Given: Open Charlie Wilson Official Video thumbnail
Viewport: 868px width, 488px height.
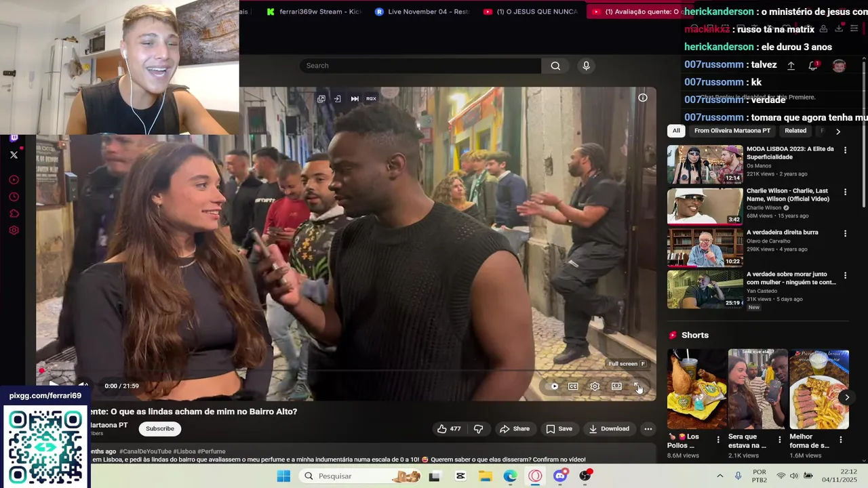Looking at the screenshot, I should tap(705, 207).
